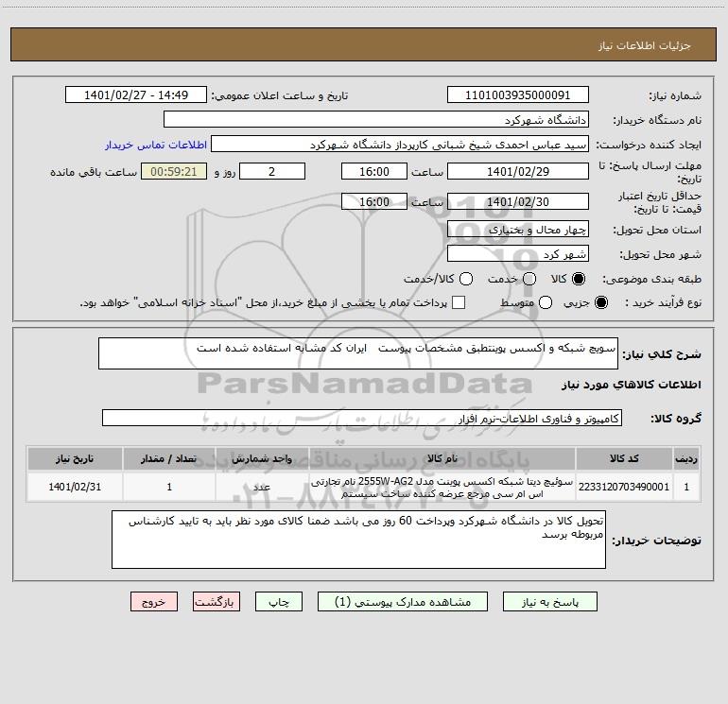Click the تاریخ نیاز column header
Image resolution: width=728 pixels, height=704 pixels.
[75, 458]
